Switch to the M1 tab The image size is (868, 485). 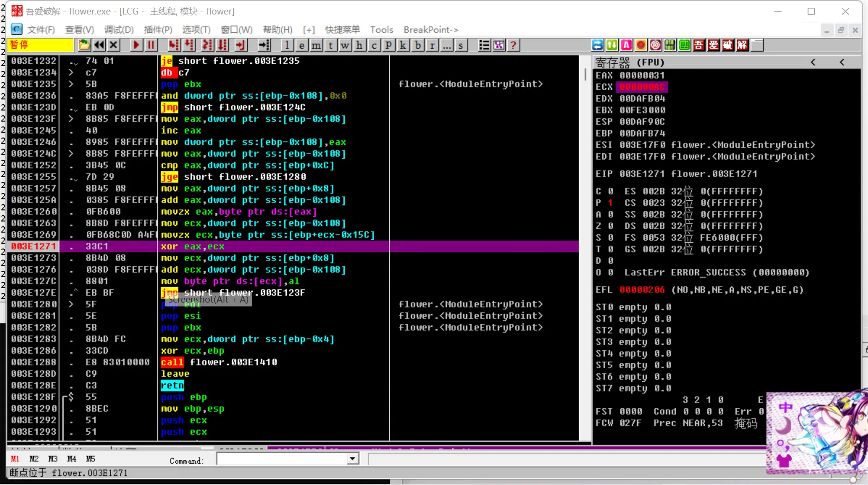[x=15, y=459]
